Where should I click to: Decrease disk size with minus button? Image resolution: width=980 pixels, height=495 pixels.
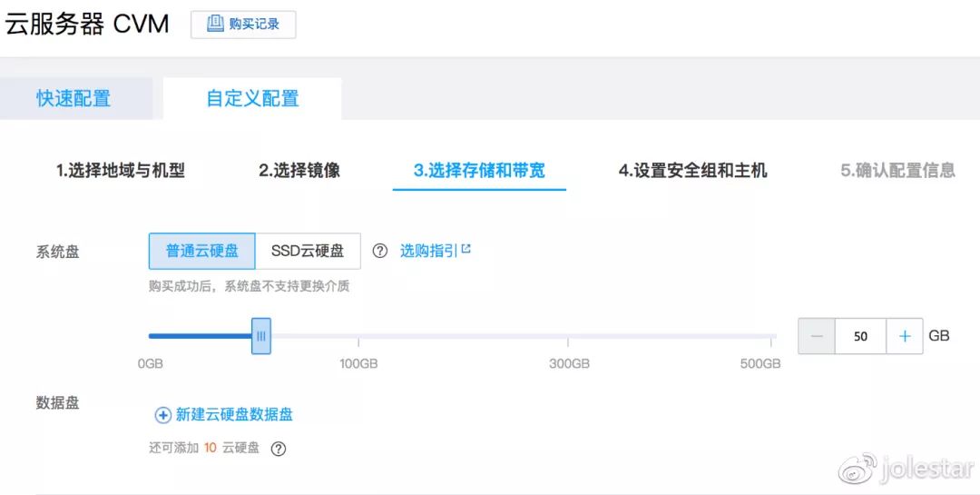pos(817,336)
